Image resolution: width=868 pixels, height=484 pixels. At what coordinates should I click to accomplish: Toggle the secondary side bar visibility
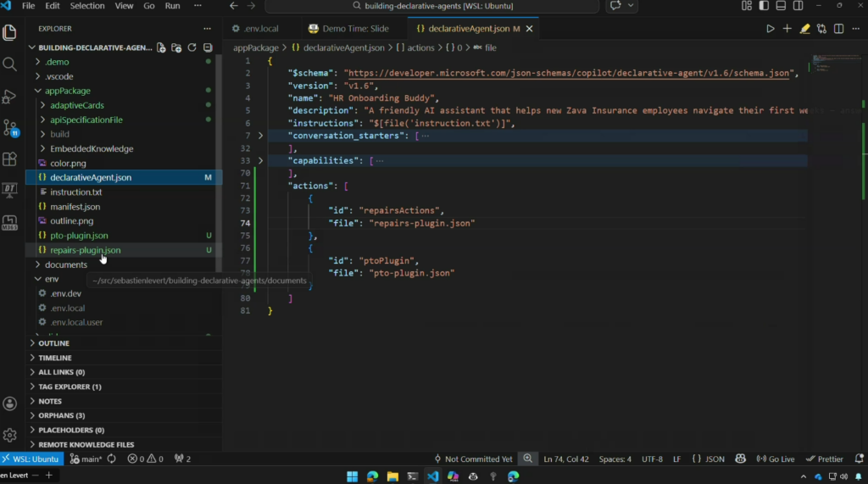pyautogui.click(x=798, y=6)
